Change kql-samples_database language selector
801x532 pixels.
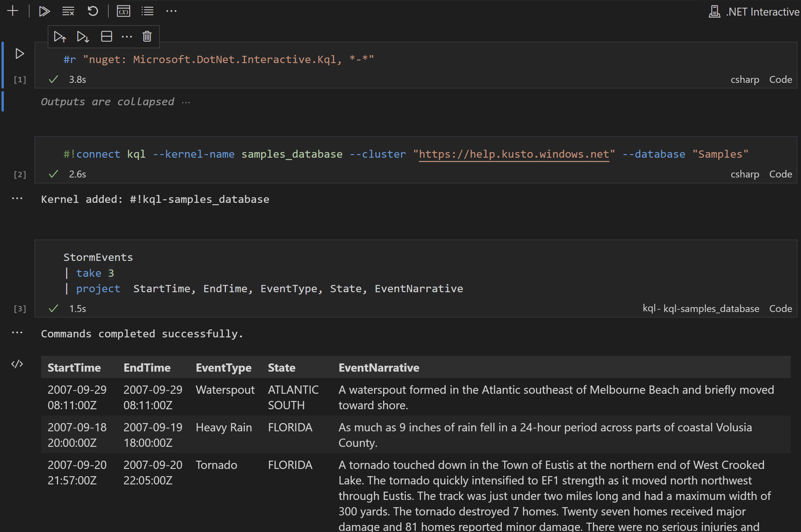(x=700, y=308)
